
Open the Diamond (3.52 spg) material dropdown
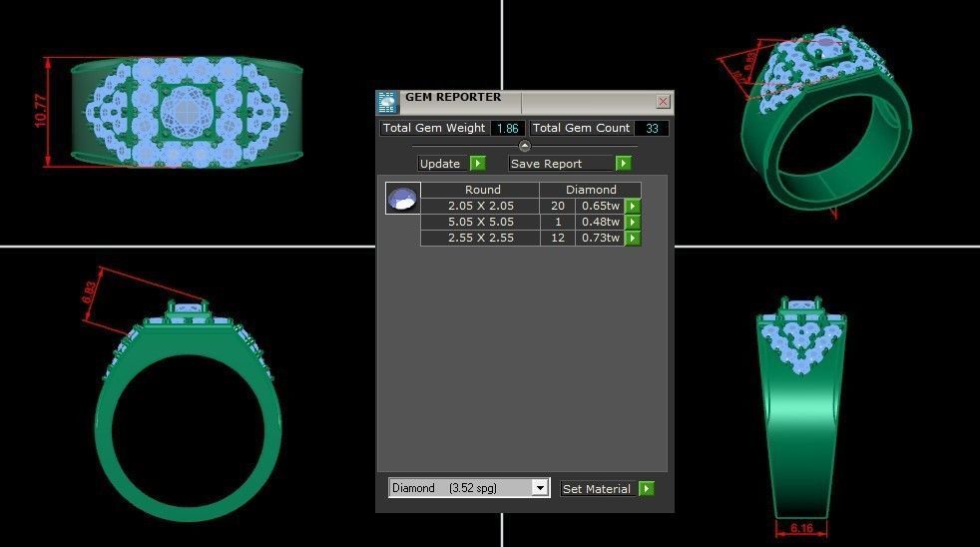[540, 488]
